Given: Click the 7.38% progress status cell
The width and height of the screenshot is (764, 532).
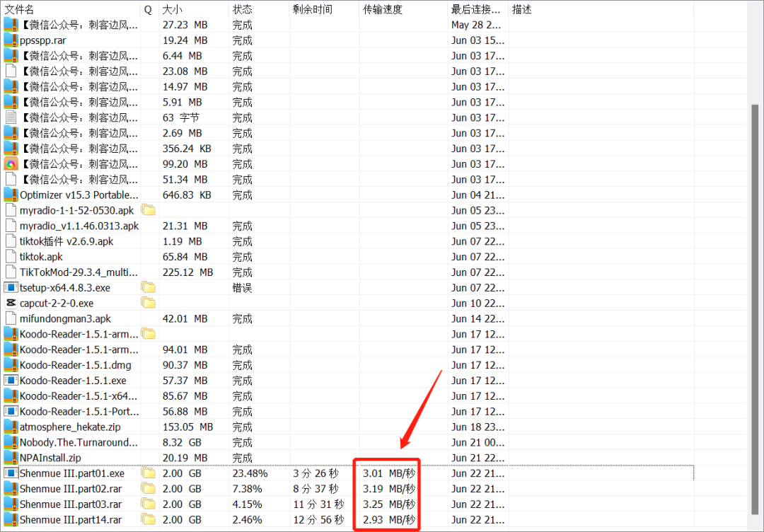Looking at the screenshot, I should (x=247, y=489).
